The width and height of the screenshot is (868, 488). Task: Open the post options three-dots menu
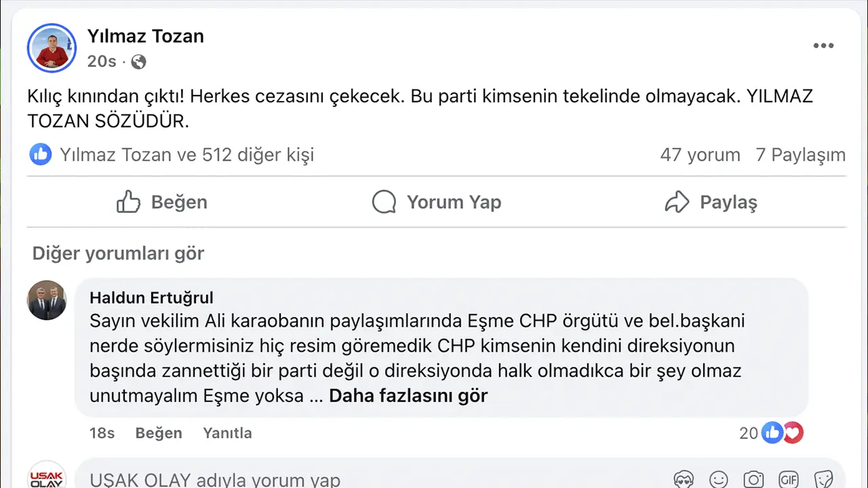(x=823, y=46)
